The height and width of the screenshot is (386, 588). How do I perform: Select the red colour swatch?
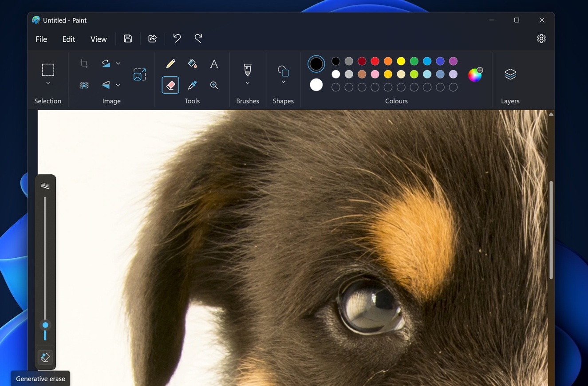pos(375,61)
